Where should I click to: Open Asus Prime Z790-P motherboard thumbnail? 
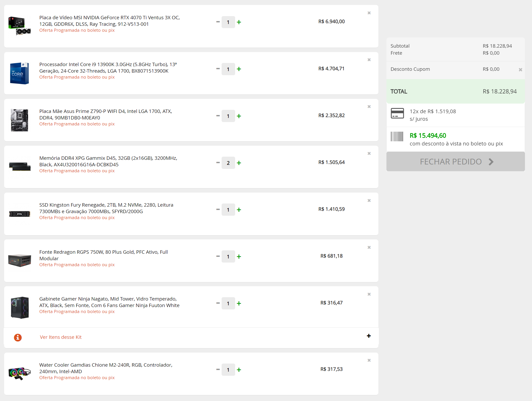[x=19, y=120]
